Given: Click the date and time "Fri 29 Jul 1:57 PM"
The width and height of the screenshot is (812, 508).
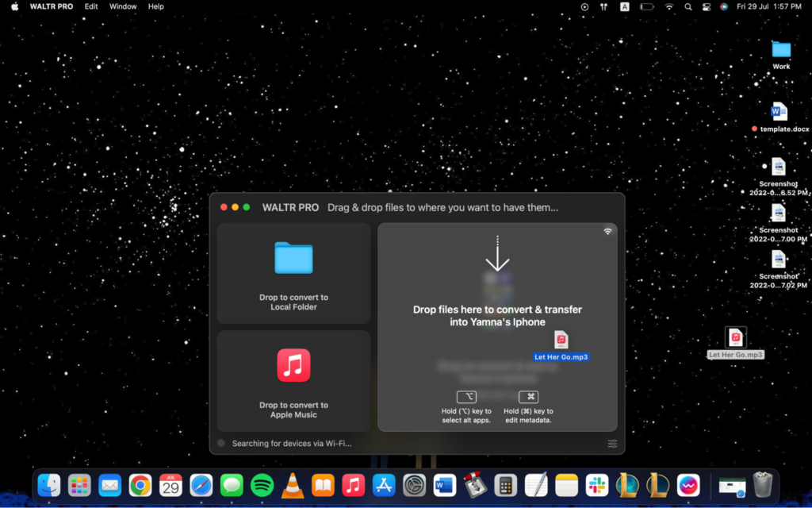Looking at the screenshot, I should pos(769,6).
